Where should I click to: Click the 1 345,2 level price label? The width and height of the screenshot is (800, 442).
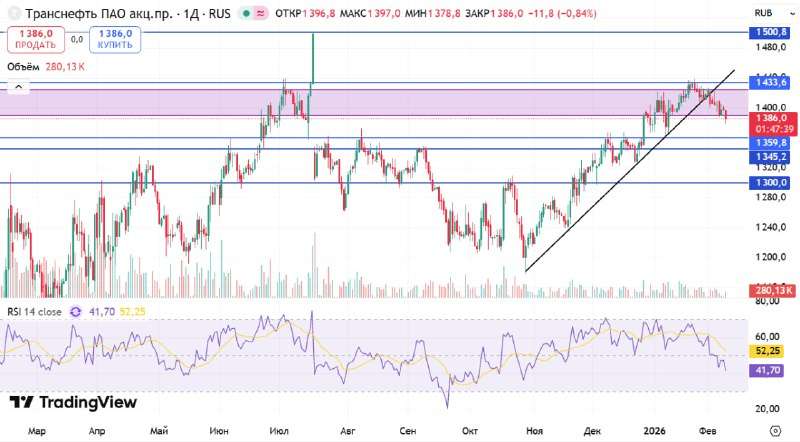click(769, 157)
